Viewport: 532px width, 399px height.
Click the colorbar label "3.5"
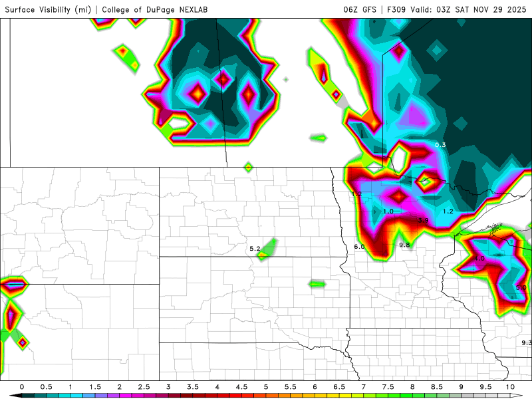[193, 387]
